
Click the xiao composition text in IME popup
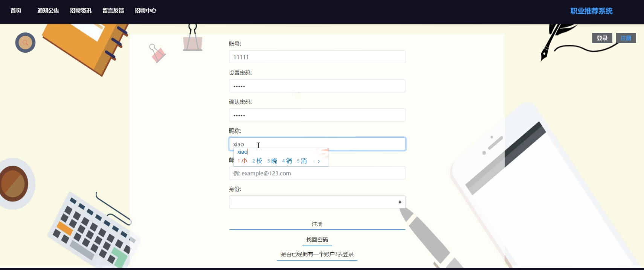click(x=242, y=152)
